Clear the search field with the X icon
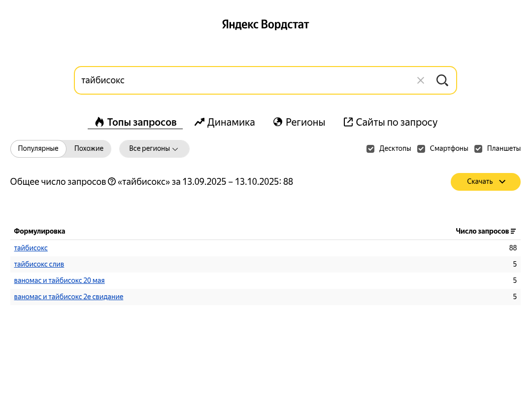Screen dimensions: 532x414 click(x=420, y=80)
